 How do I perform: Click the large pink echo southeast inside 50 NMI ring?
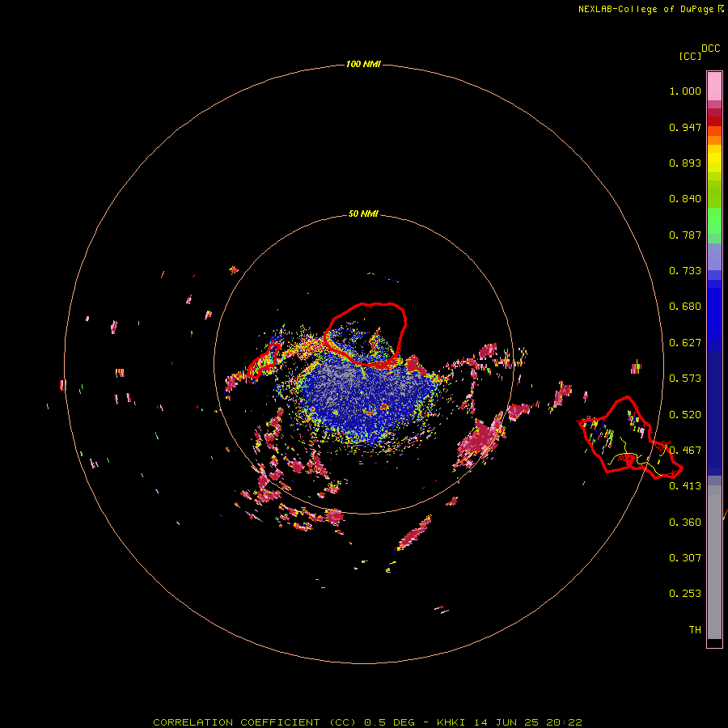[480, 438]
